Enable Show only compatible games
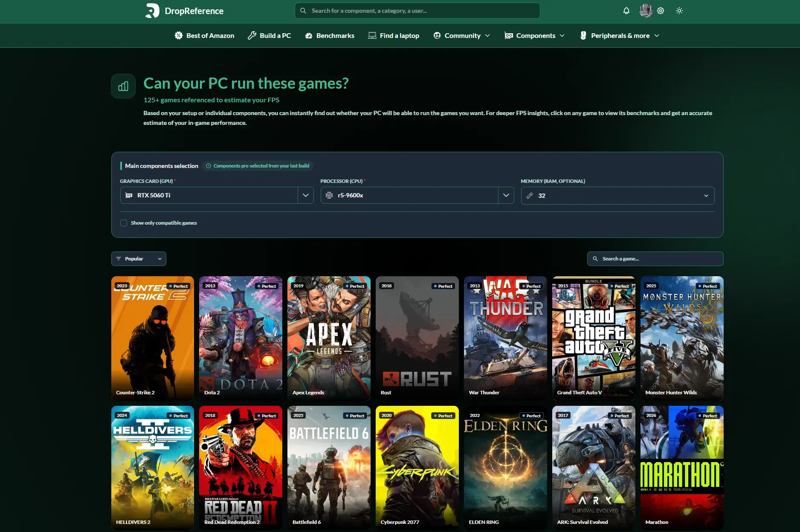Screen dimensions: 800x532 [123, 223]
